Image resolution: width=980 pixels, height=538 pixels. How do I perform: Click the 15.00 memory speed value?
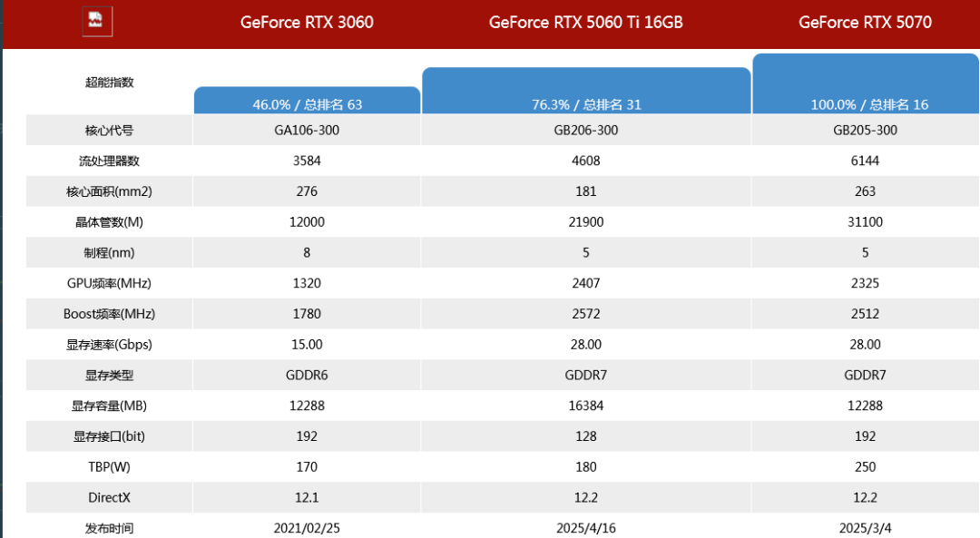[307, 344]
